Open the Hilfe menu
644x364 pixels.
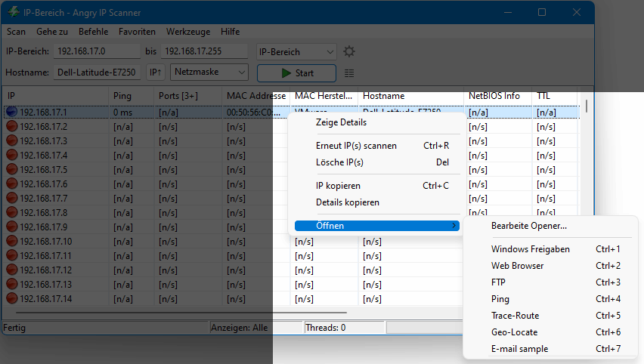coord(230,32)
